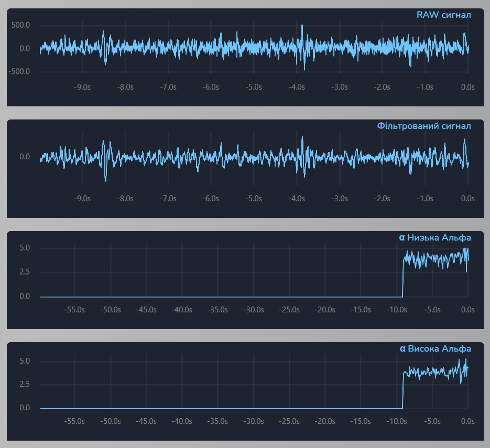Click the "Низька Альфа" chart title text
Image resolution: width=490 pixels, height=448 pixels.
click(439, 238)
